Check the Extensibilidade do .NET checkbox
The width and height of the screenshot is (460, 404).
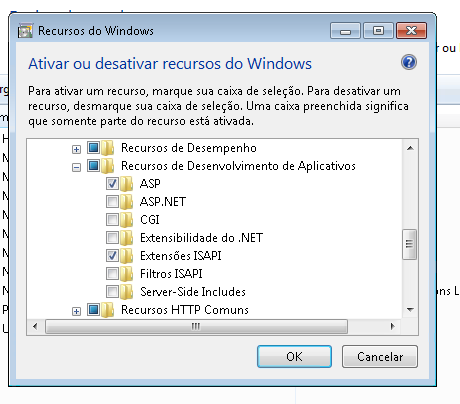112,237
